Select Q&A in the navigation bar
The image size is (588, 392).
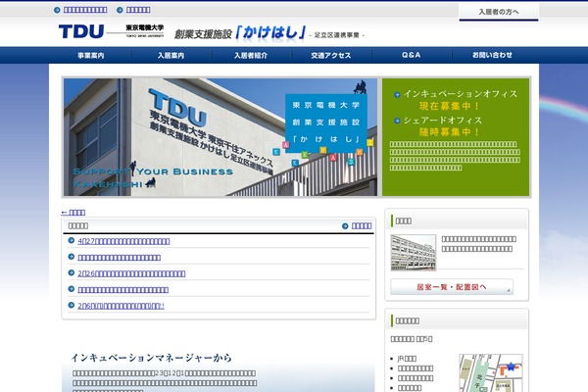[412, 55]
